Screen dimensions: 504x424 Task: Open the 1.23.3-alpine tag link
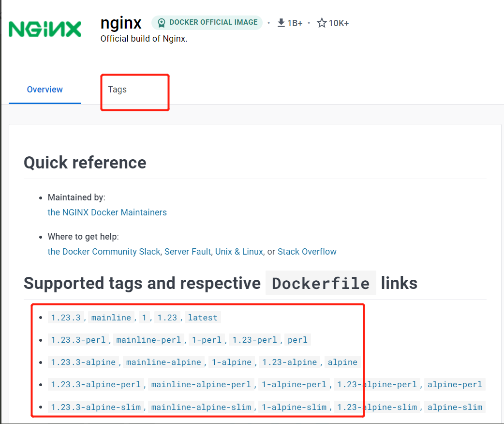[x=83, y=362]
